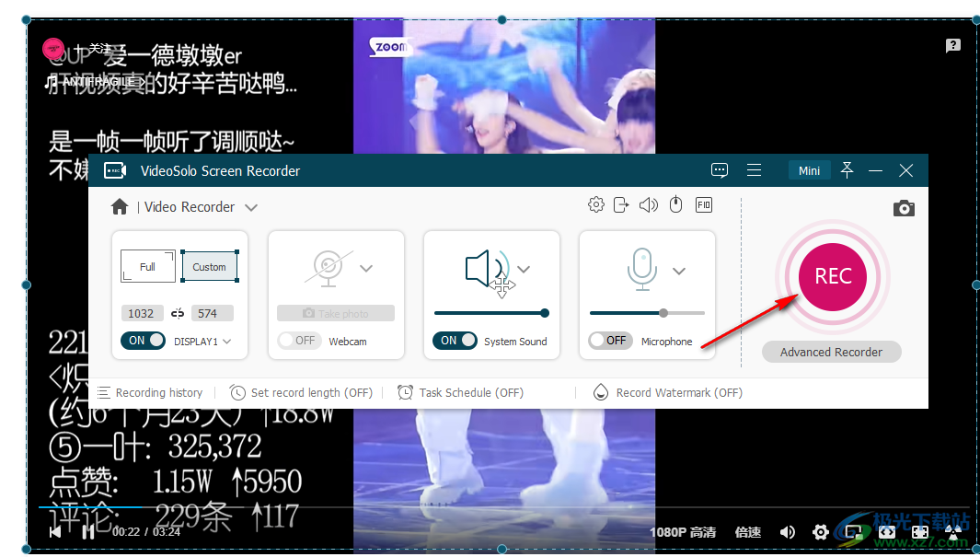The width and height of the screenshot is (980, 557).
Task: Open Task Schedule (OFF)
Action: pyautogui.click(x=461, y=392)
